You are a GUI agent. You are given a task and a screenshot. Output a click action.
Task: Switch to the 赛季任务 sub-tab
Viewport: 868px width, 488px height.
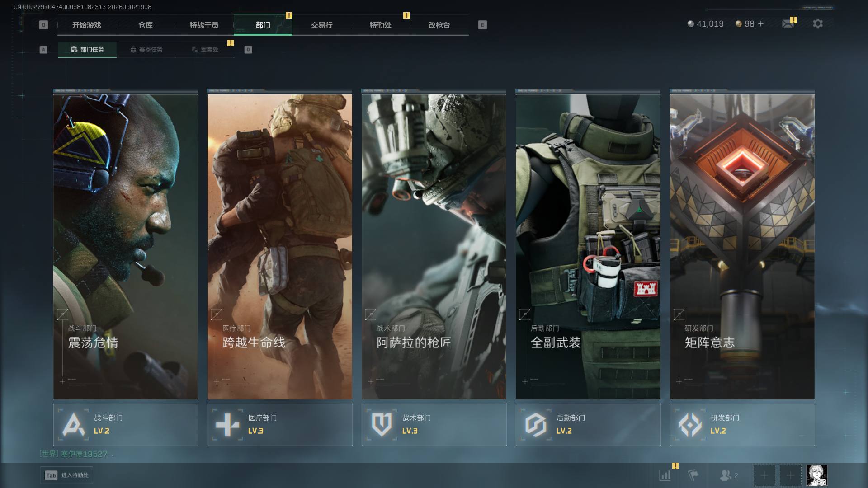pyautogui.click(x=146, y=50)
